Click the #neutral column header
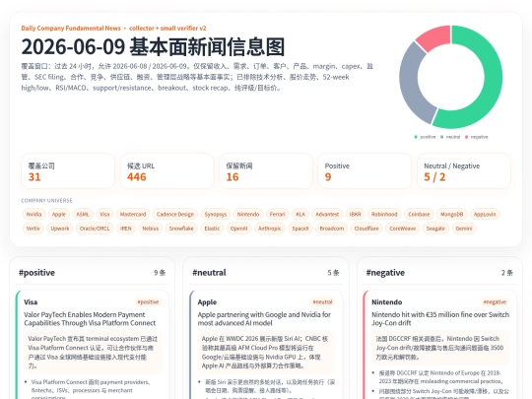The width and height of the screenshot is (532, 399). point(209,273)
